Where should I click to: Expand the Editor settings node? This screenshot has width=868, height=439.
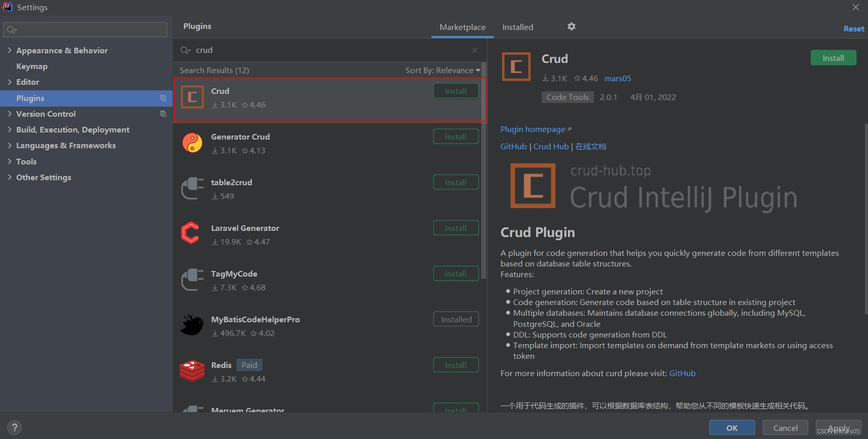10,82
